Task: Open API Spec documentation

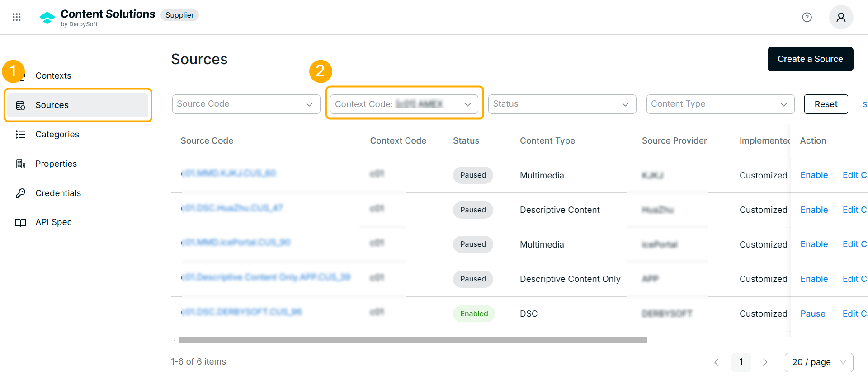Action: tap(53, 222)
